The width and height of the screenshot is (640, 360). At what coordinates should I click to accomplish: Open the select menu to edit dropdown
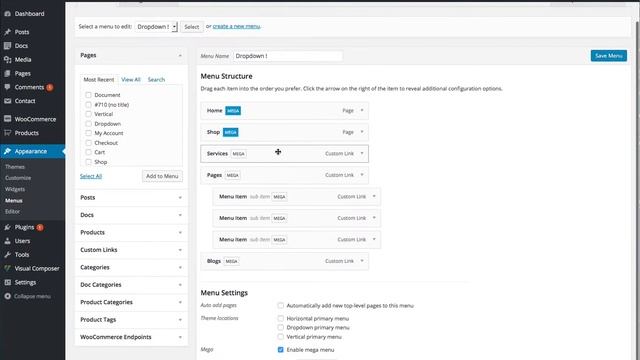pos(156,27)
